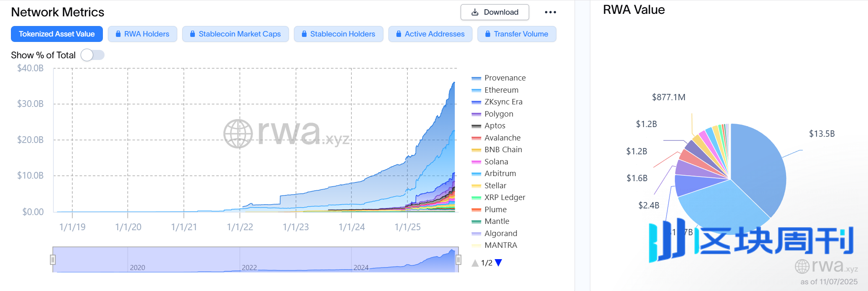This screenshot has width=868, height=291.
Task: Switch to the RWA Holders tab
Action: tap(142, 34)
